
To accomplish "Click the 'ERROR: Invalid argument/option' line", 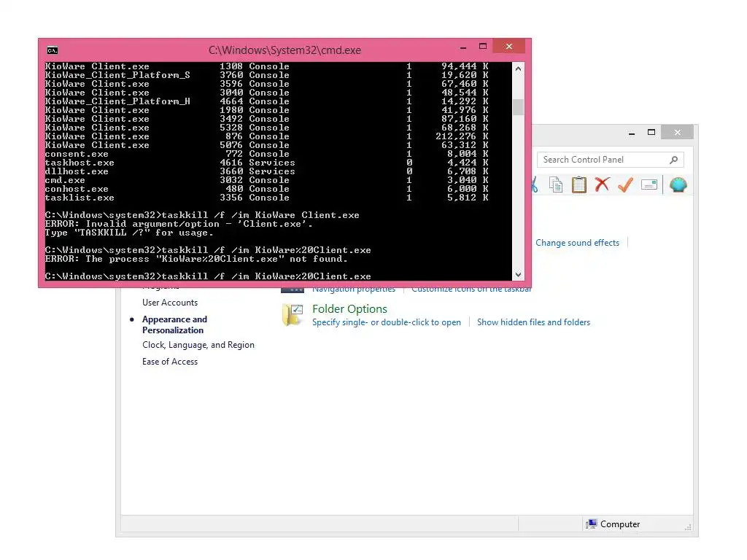I will 179,224.
